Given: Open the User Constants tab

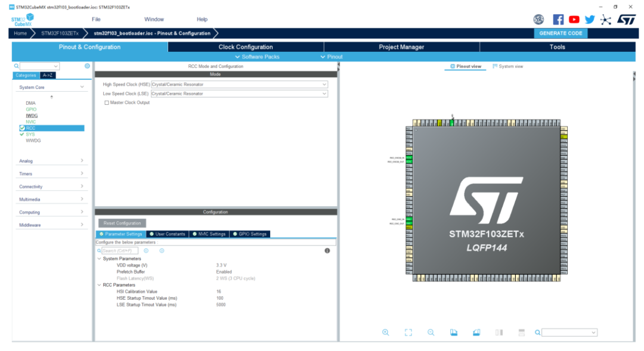Looking at the screenshot, I should (x=167, y=234).
